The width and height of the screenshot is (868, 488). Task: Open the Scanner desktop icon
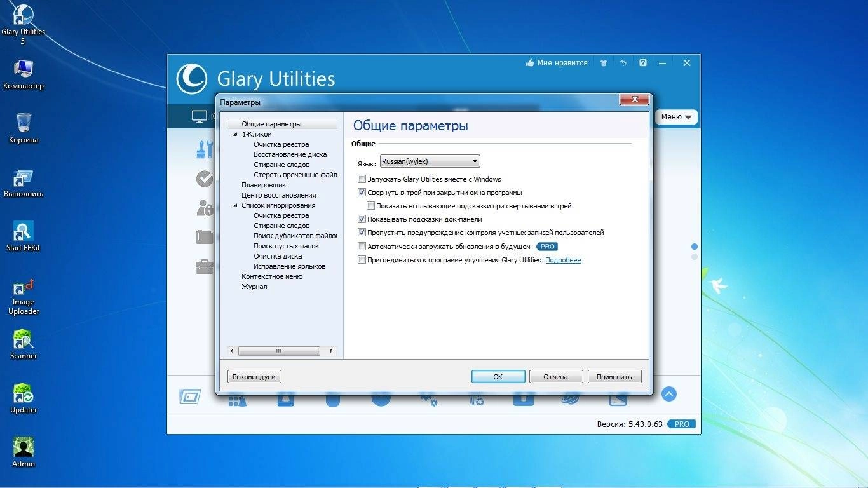pyautogui.click(x=24, y=344)
